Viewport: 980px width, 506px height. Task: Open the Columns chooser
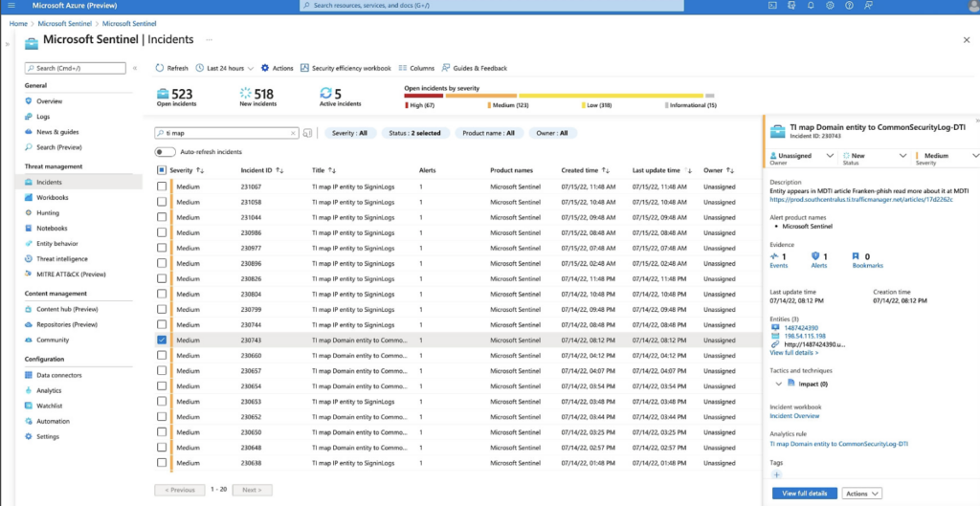click(416, 68)
